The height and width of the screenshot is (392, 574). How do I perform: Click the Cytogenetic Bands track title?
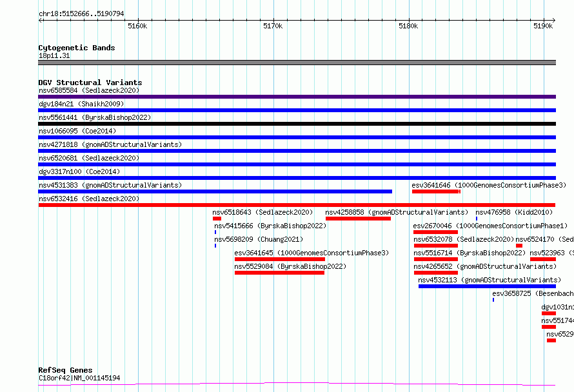point(77,48)
